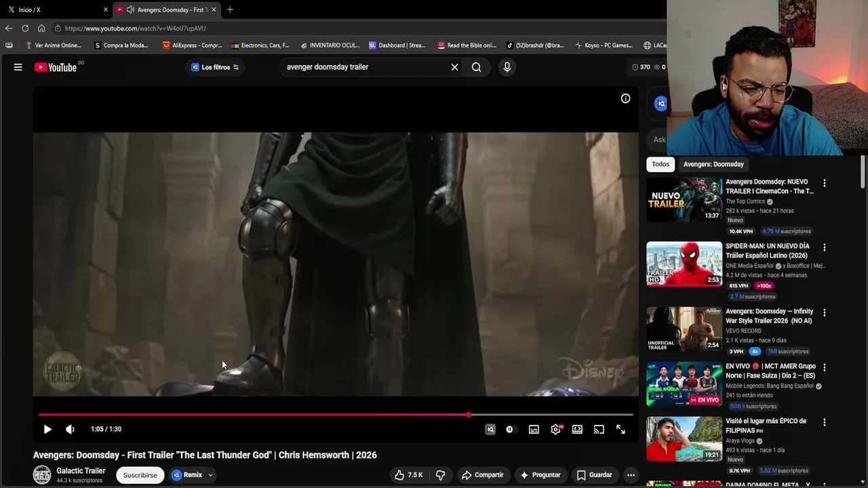Click the vidIQ icon above sidebar
The width and height of the screenshot is (868, 488).
(x=660, y=104)
